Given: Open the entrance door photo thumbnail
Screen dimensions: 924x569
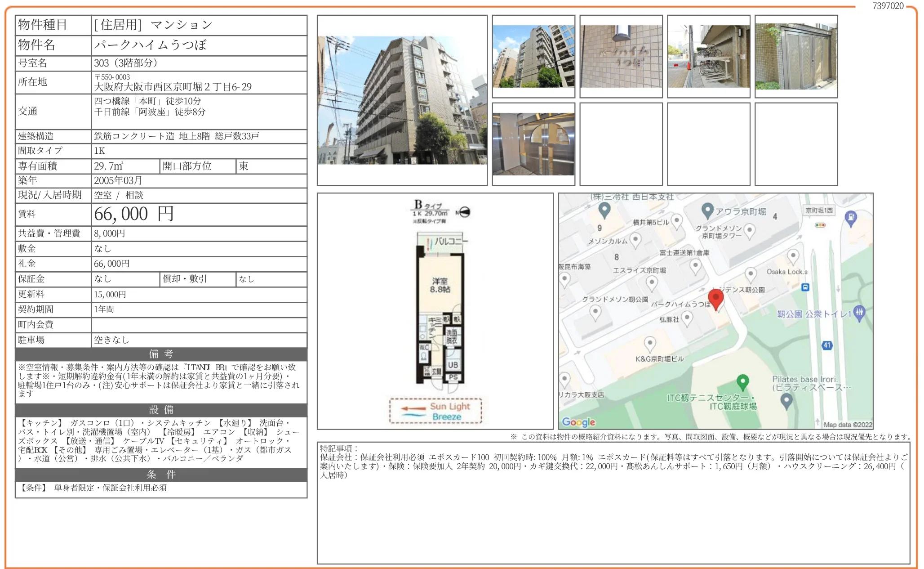Looking at the screenshot, I should point(796,57).
